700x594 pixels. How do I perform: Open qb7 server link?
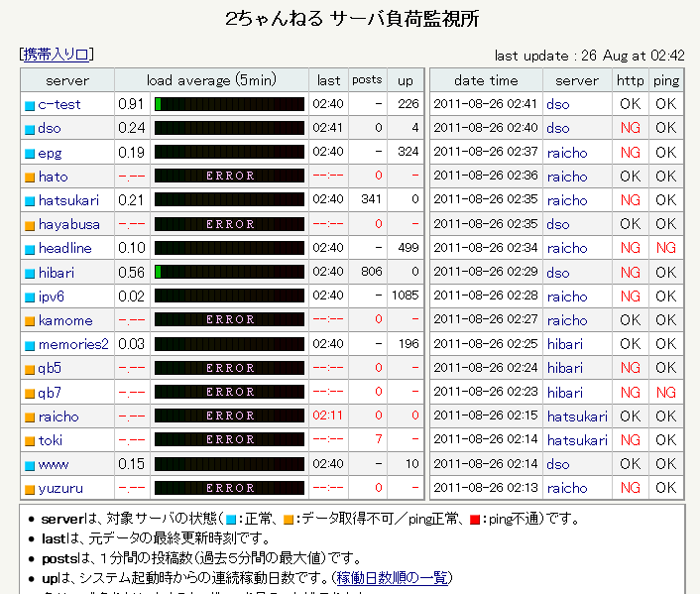tap(50, 393)
